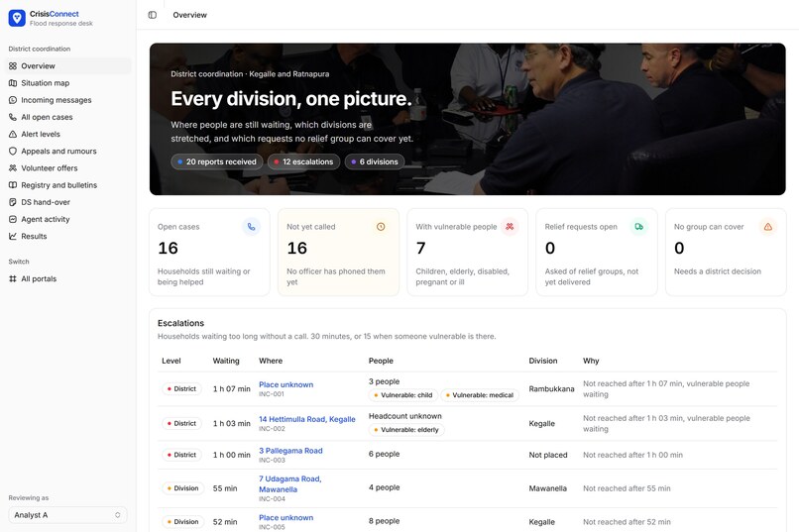Click the phone icon on Open cases card
The image size is (799, 532).
point(251,227)
